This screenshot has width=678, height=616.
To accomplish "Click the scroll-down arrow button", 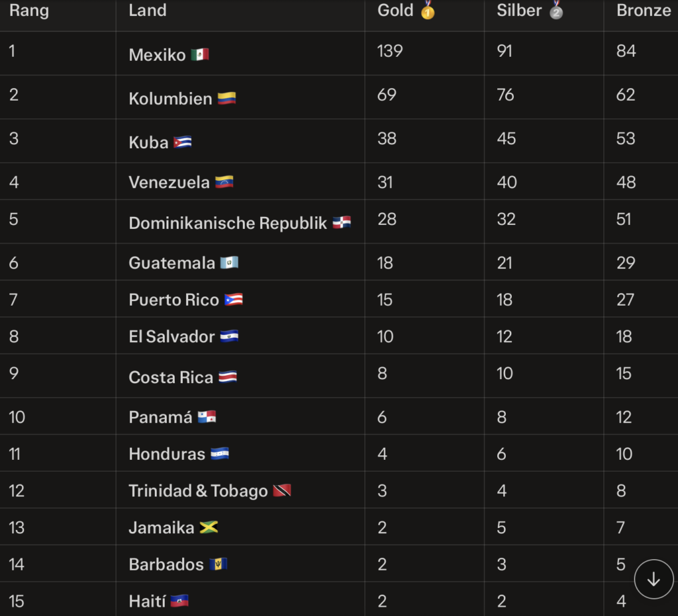I will click(x=654, y=579).
